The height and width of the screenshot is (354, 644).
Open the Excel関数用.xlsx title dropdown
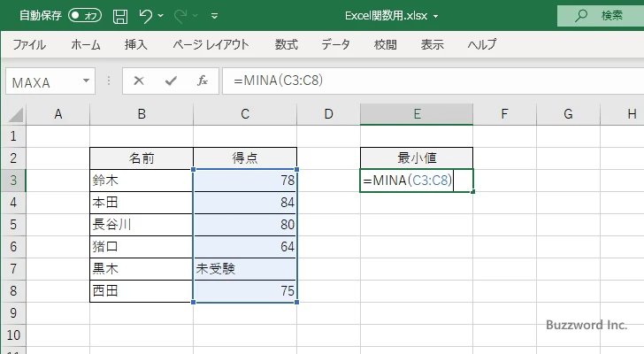click(x=436, y=17)
